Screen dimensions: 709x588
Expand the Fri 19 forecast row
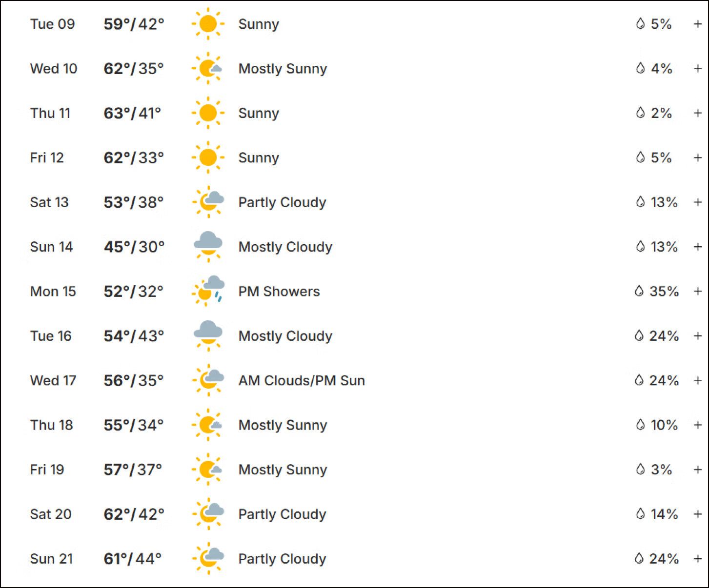[698, 470]
